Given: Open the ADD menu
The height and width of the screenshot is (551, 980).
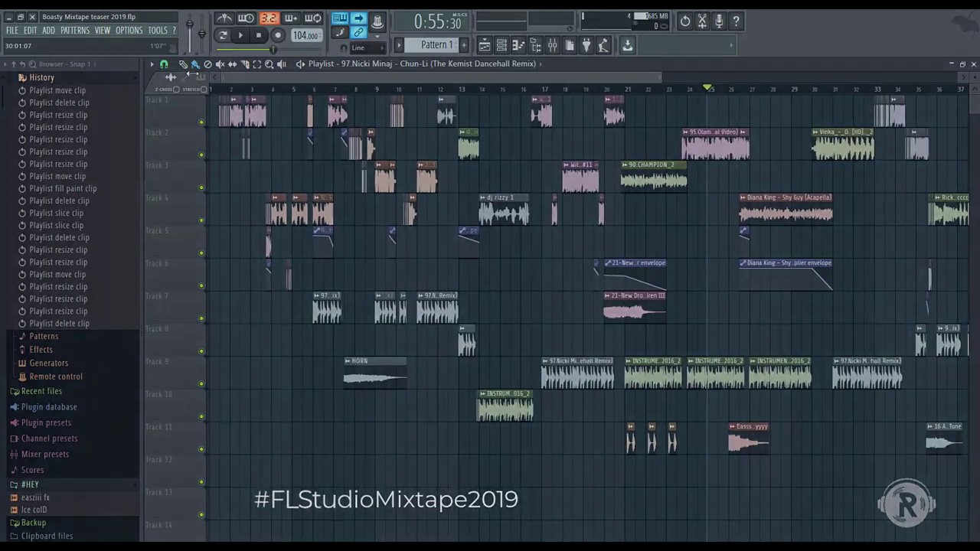Looking at the screenshot, I should pyautogui.click(x=48, y=31).
